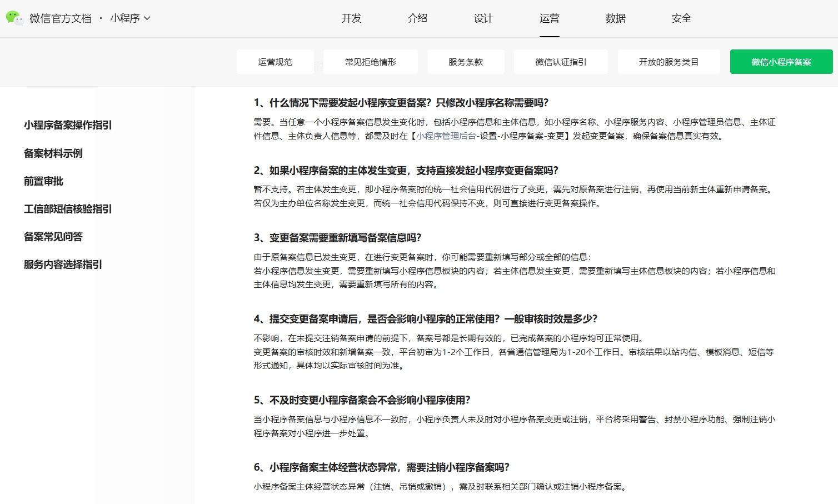The image size is (838, 504).
Task: Select the 运营 tab
Action: click(x=550, y=18)
